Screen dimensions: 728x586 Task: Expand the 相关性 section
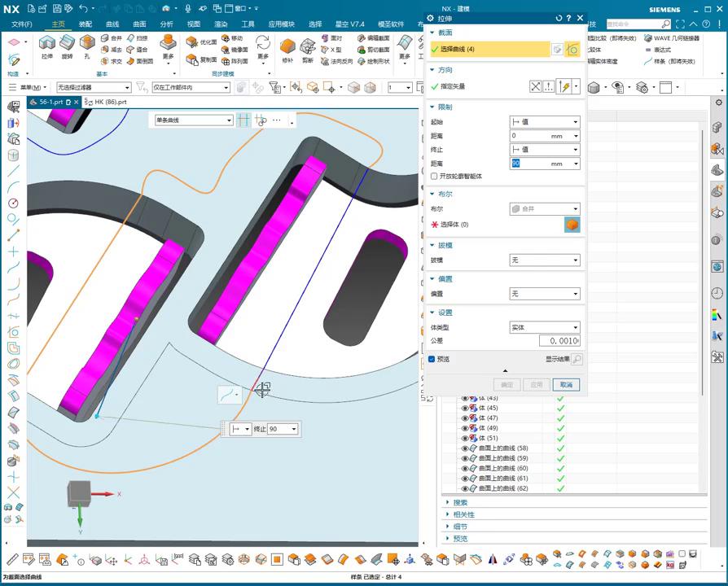[463, 514]
